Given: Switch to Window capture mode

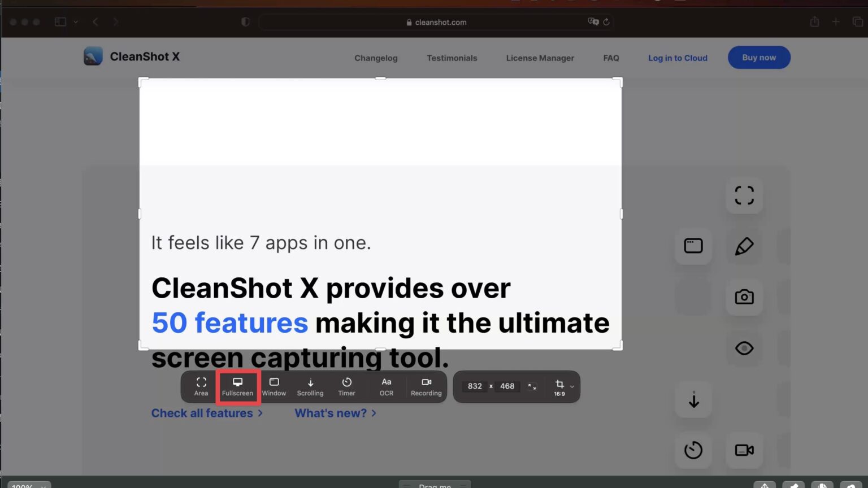Looking at the screenshot, I should pos(274,386).
